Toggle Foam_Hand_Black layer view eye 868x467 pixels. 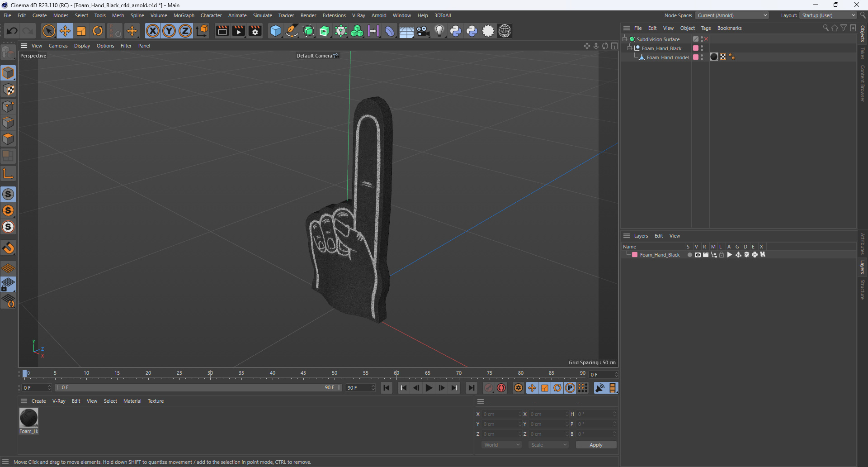pos(698,255)
